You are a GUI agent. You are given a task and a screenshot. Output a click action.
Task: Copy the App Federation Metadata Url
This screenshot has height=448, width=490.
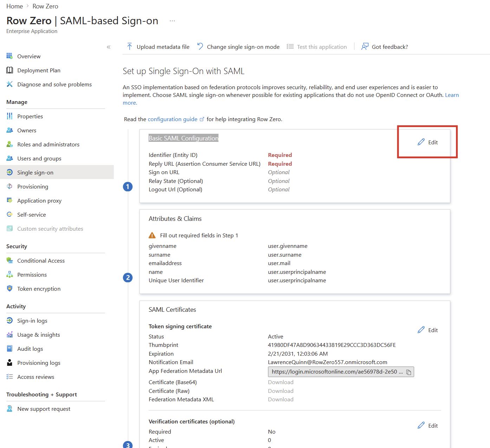coord(409,372)
